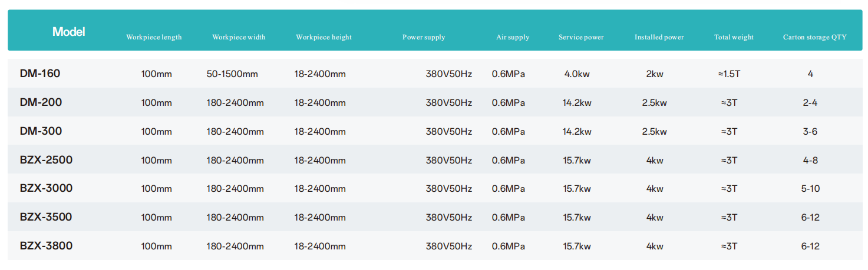Click the Power supply column header
This screenshot has width=868, height=270.
click(x=424, y=37)
